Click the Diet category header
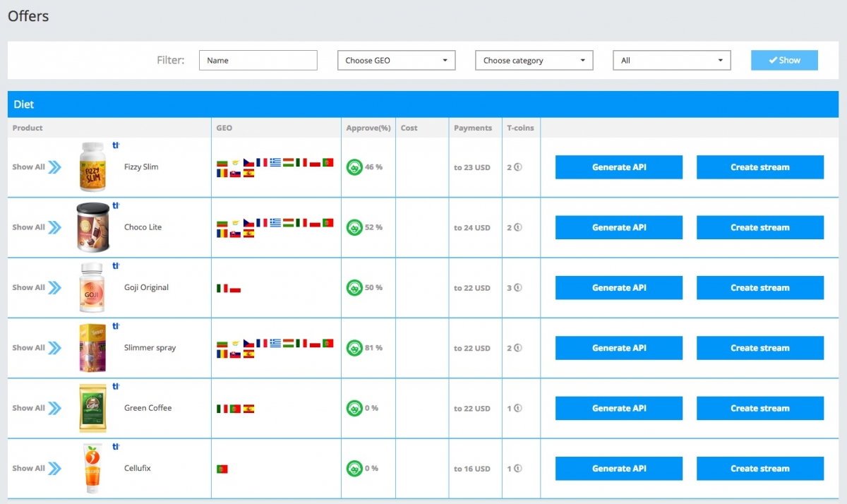847x504 pixels. tap(23, 104)
